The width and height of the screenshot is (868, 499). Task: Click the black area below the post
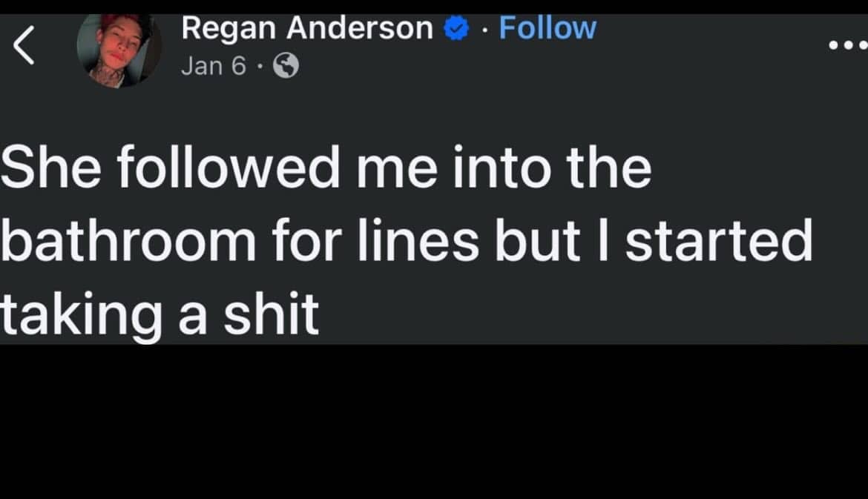tap(434, 423)
